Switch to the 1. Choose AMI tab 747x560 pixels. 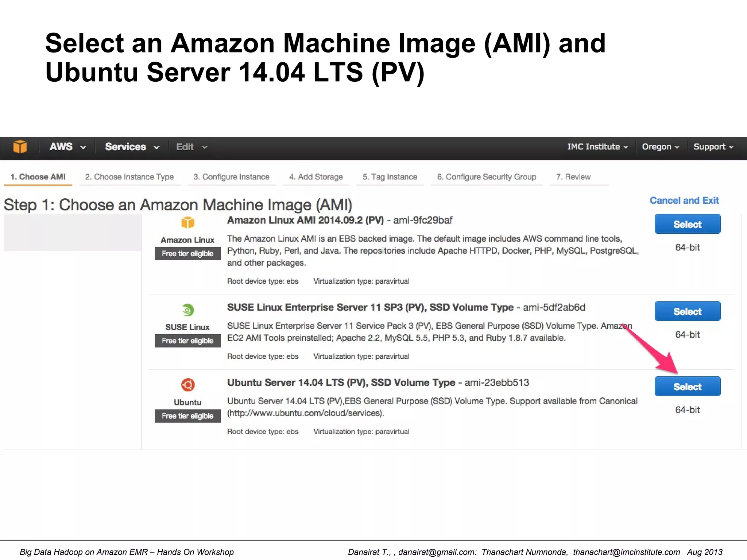pyautogui.click(x=38, y=177)
